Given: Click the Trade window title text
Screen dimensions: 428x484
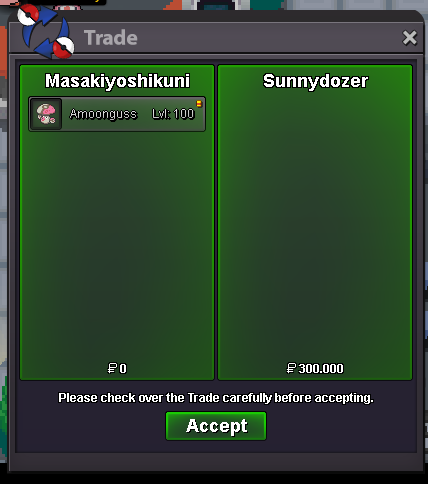Looking at the screenshot, I should [x=111, y=38].
